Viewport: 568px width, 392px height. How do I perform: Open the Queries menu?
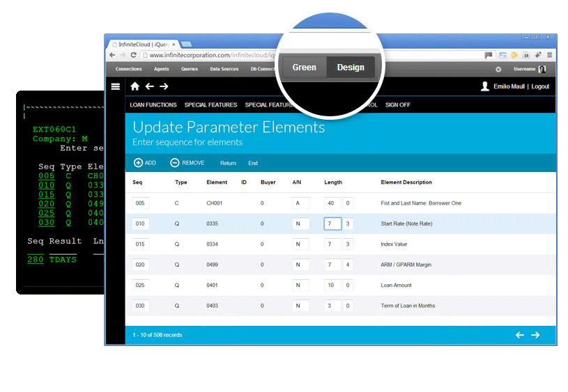tap(190, 69)
